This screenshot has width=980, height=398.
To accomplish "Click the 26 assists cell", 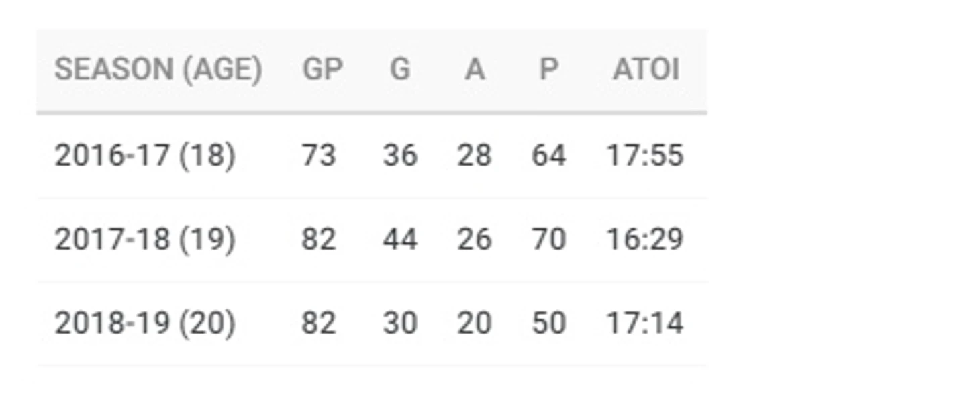I will (475, 240).
